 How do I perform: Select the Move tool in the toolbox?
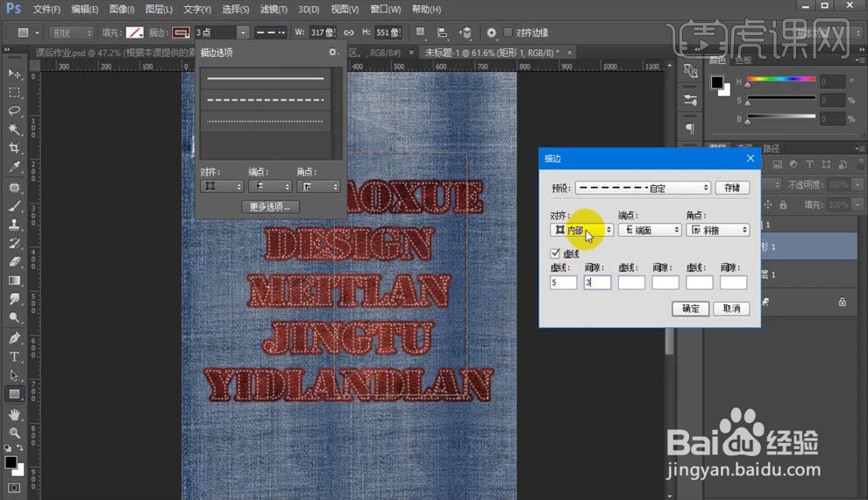click(x=14, y=74)
